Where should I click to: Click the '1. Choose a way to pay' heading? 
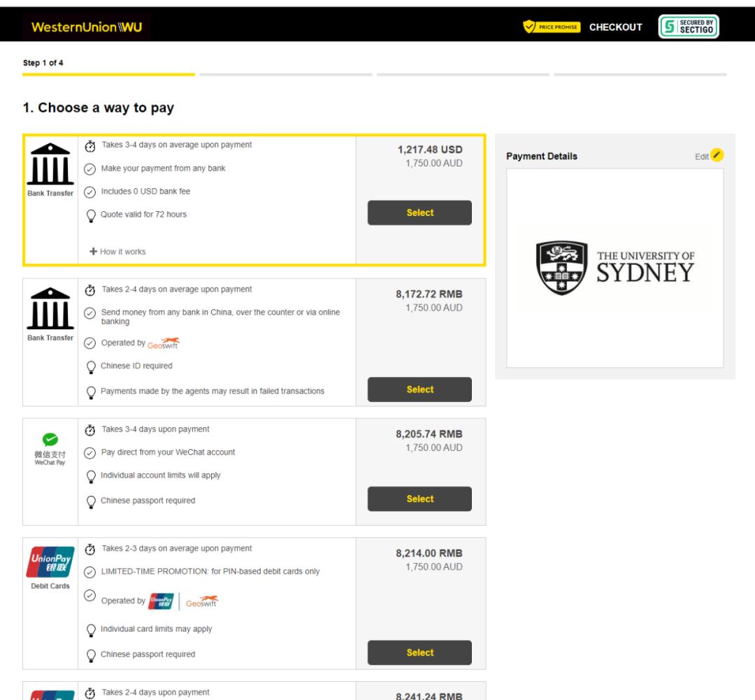[x=99, y=108]
